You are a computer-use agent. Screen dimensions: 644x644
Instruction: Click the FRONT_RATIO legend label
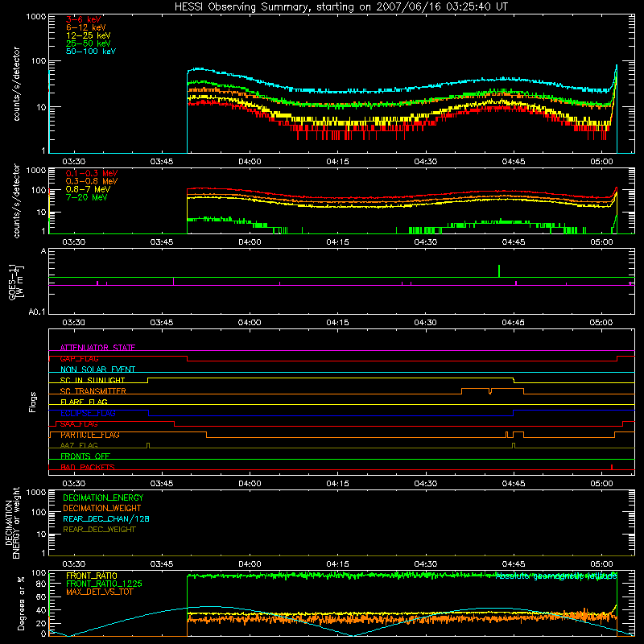click(92, 576)
